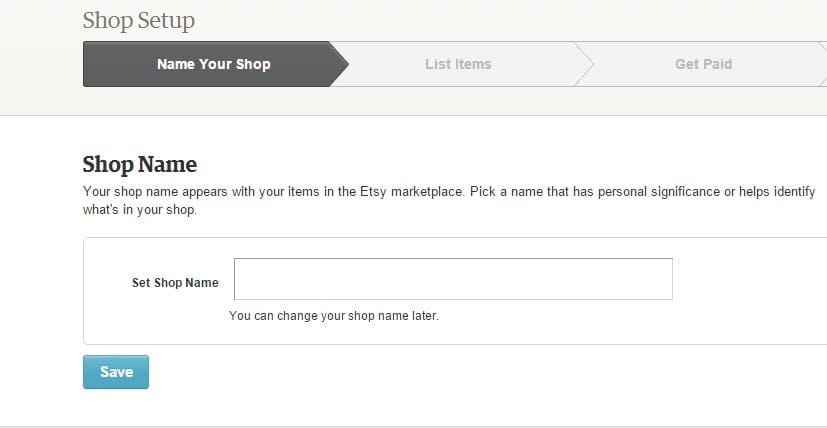Click the chevron between List Items and Get Paid
Image resolution: width=827 pixels, height=428 pixels.
click(583, 64)
